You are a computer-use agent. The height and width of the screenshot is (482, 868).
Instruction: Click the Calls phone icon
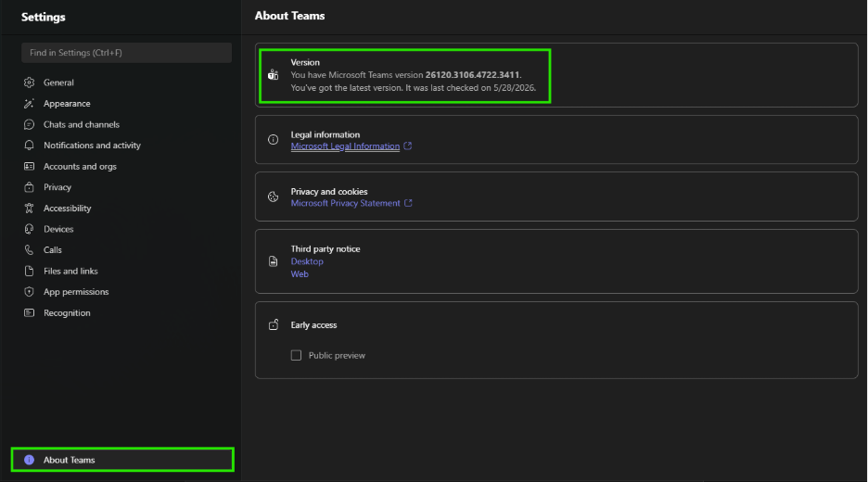click(30, 249)
